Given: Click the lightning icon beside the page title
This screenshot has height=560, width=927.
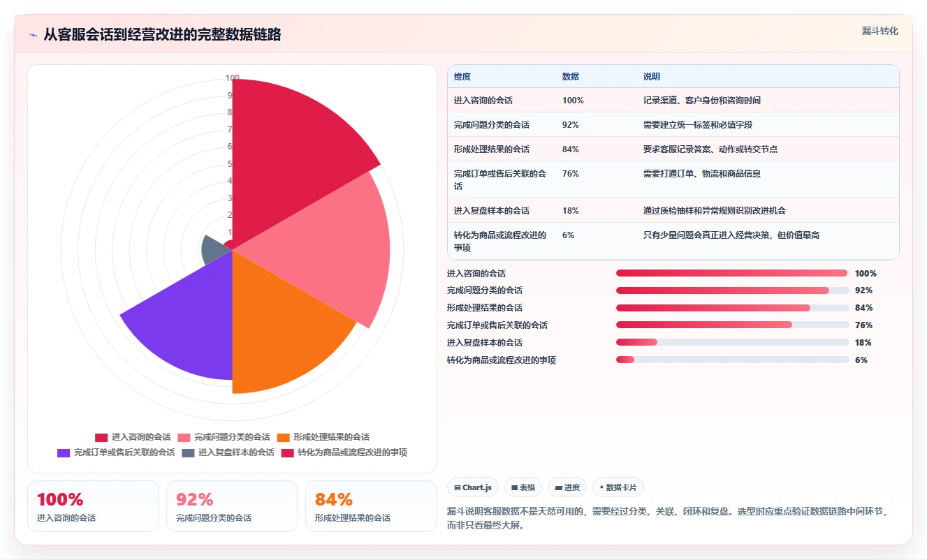Looking at the screenshot, I should (34, 35).
